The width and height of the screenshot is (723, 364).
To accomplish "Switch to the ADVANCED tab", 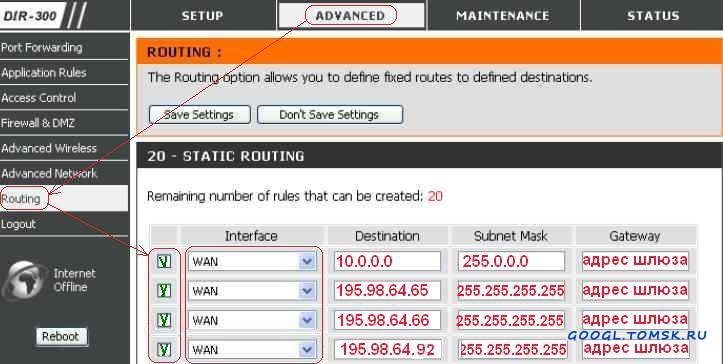I will pos(350,15).
